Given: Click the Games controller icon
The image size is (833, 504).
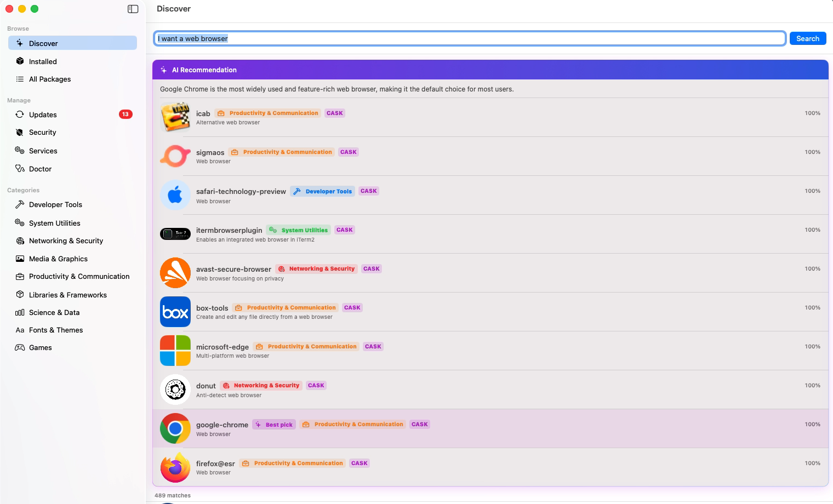Looking at the screenshot, I should coord(20,347).
